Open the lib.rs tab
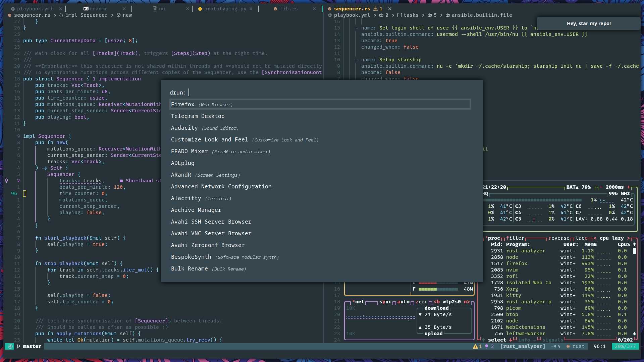 pyautogui.click(x=288, y=9)
